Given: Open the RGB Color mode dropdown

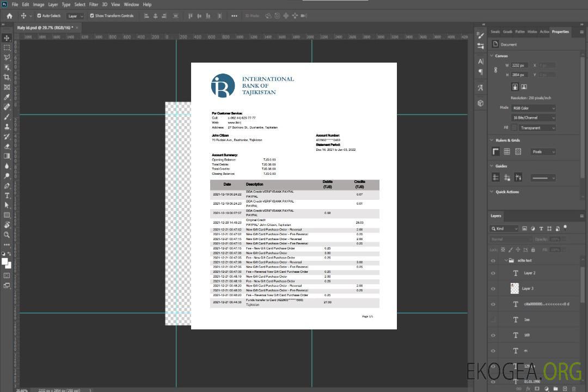Looking at the screenshot, I should point(534,108).
